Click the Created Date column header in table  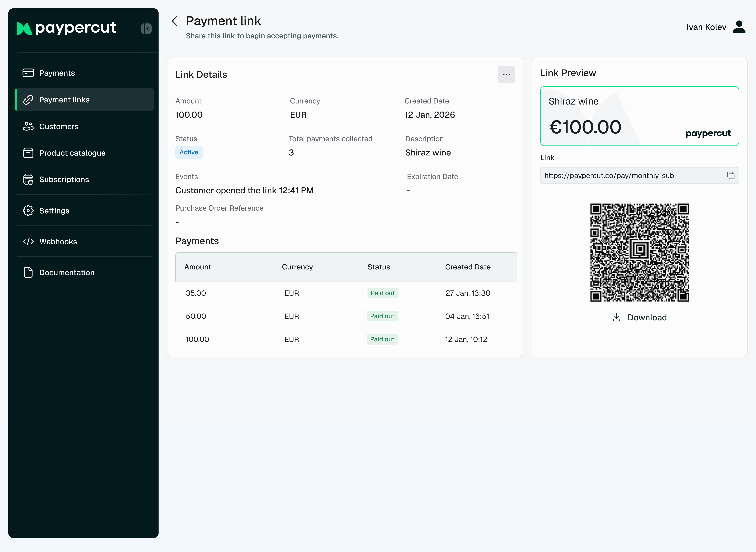(467, 267)
